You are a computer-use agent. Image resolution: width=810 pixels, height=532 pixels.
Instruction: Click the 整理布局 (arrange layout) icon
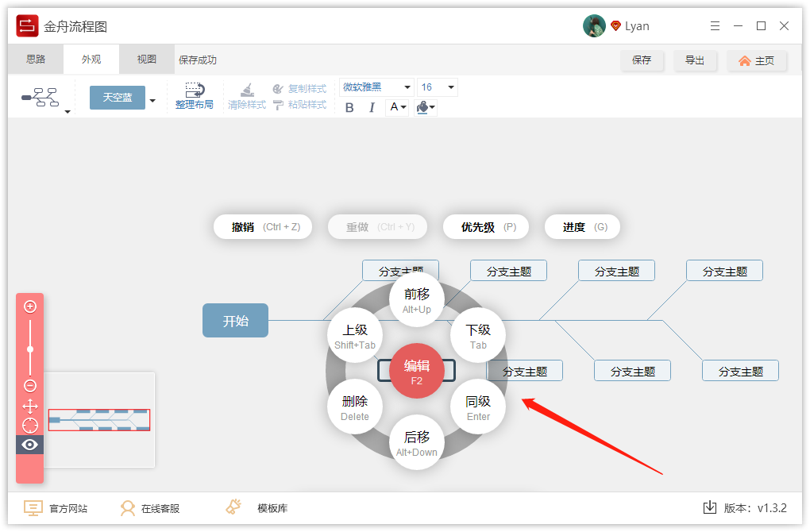(195, 97)
